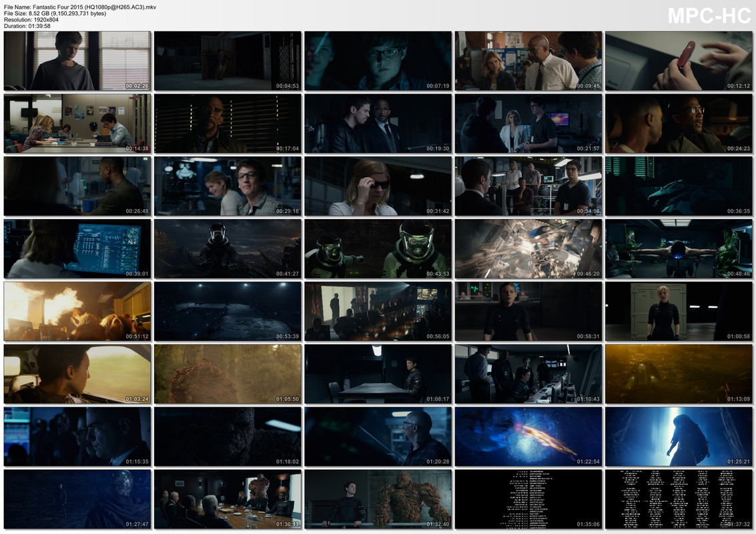
Task: Click the frame labeled 00:19:30
Action: [378, 123]
